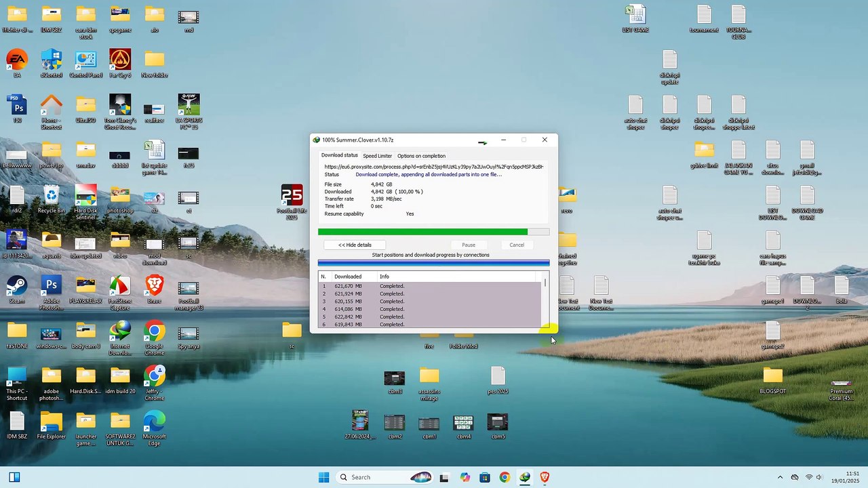868x488 pixels.
Task: Click the taskbar Search box
Action: [384, 477]
